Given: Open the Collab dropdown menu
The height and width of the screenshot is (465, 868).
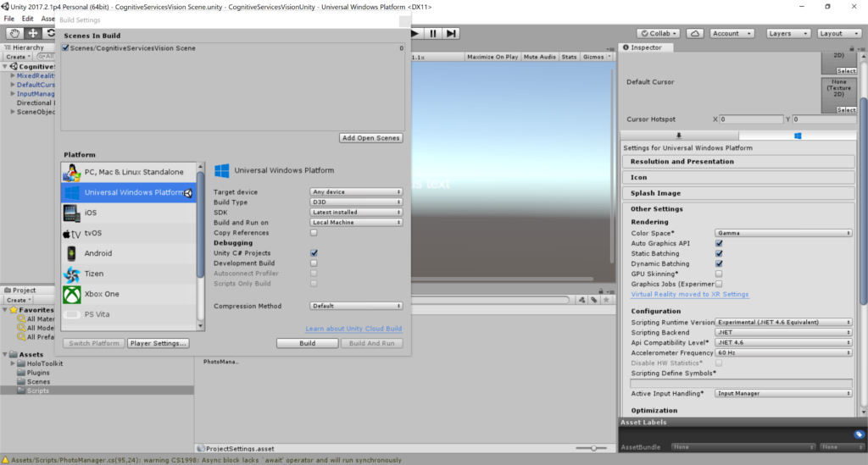Looking at the screenshot, I should tap(658, 33).
